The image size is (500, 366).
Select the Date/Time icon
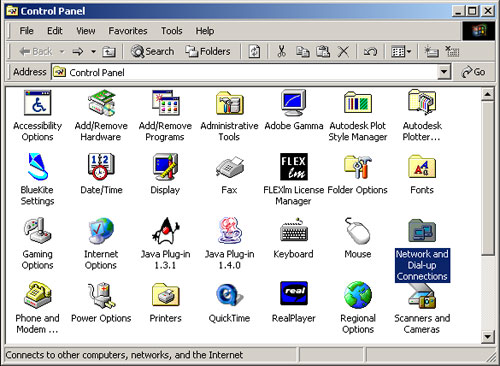point(101,167)
